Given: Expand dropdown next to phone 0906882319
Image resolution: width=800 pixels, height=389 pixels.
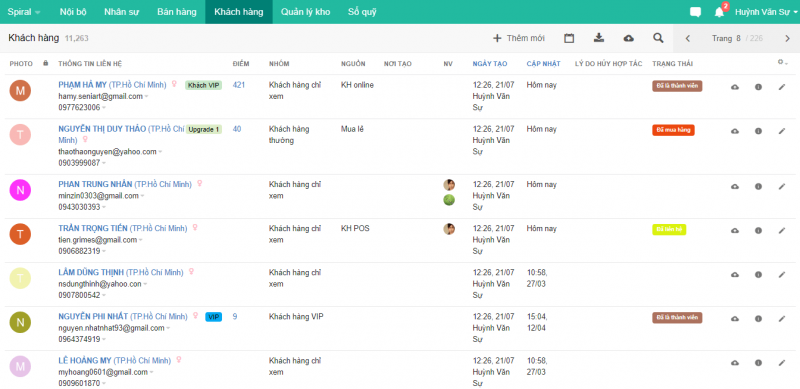Looking at the screenshot, I should click(x=104, y=251).
